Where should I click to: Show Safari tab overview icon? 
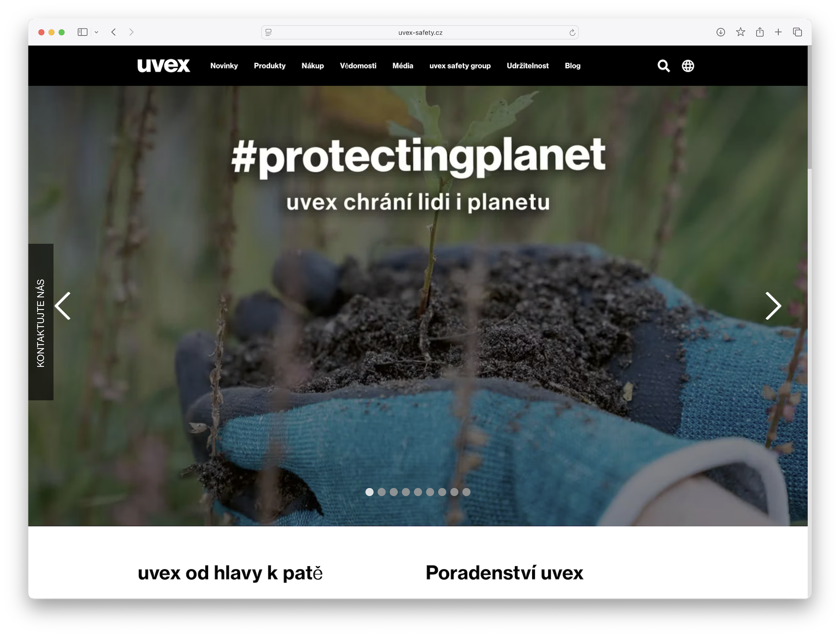797,32
